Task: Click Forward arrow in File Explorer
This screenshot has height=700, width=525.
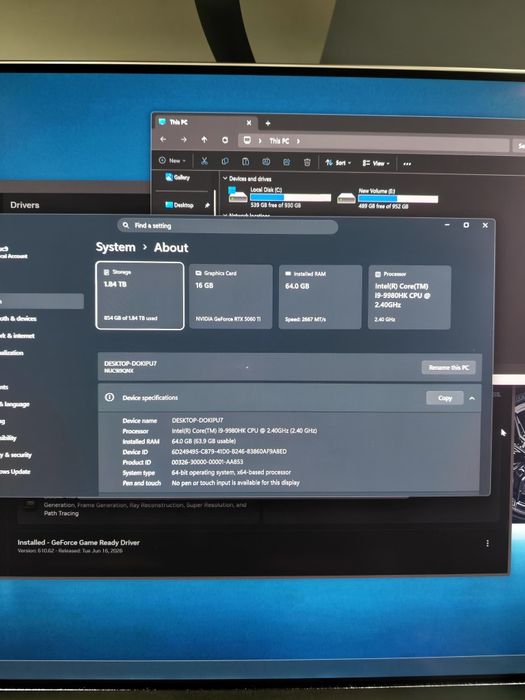Action: coord(183,140)
